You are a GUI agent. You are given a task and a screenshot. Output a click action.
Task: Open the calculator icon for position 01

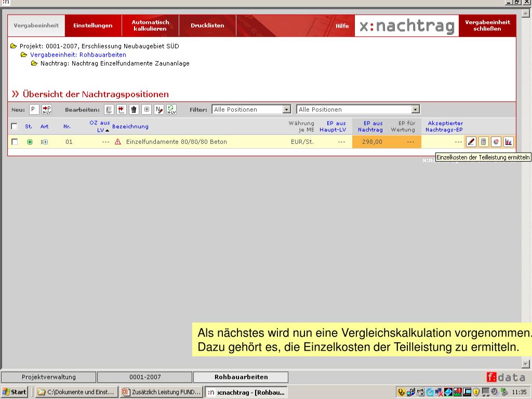(x=484, y=142)
